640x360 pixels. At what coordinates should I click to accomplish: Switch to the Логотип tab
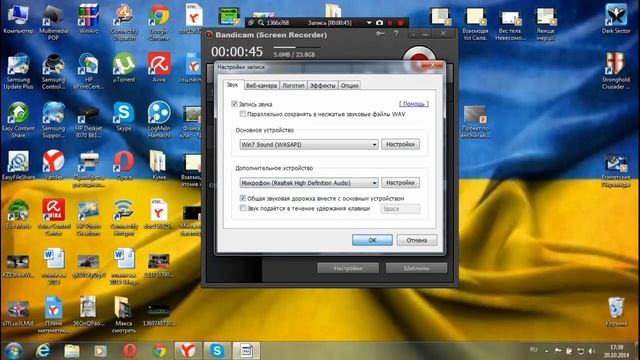pos(293,85)
